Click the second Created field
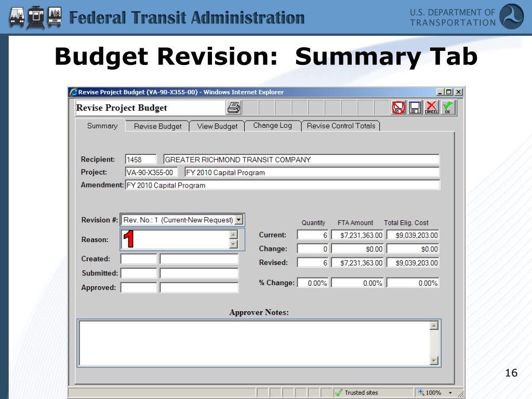The width and height of the screenshot is (532, 399). (x=199, y=259)
